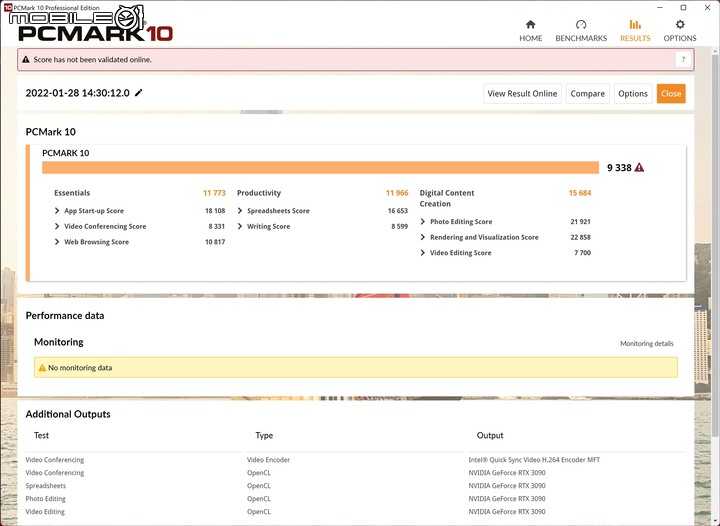Click the Test column header
Viewport: 720px width, 526px height.
tap(41, 435)
